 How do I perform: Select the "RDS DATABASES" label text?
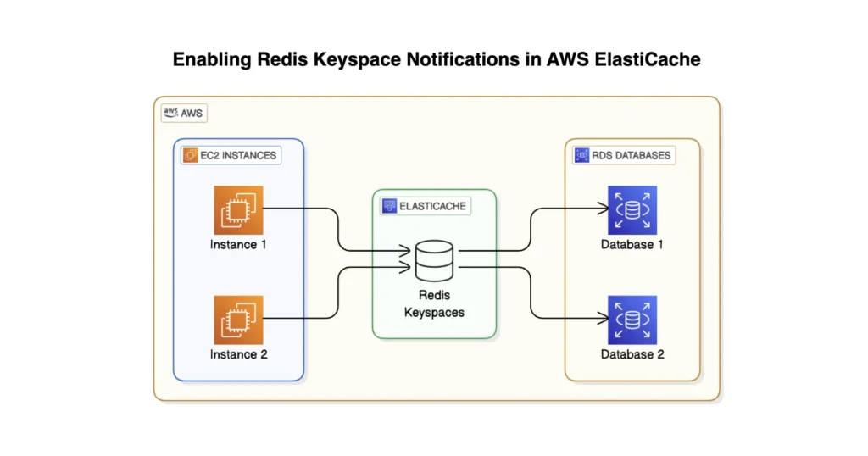click(631, 155)
